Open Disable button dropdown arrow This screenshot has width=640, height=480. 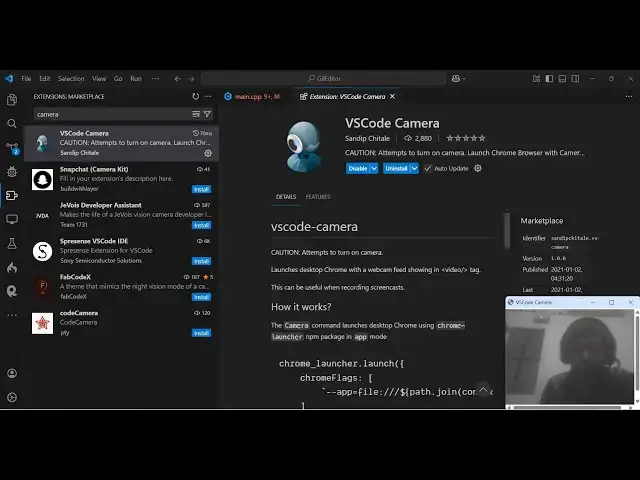click(x=374, y=168)
